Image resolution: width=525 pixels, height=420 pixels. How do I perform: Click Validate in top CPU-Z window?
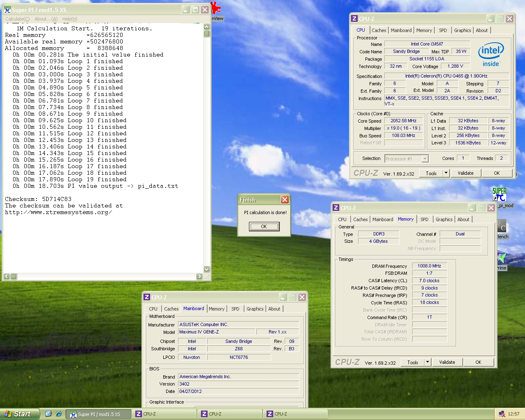pos(466,173)
